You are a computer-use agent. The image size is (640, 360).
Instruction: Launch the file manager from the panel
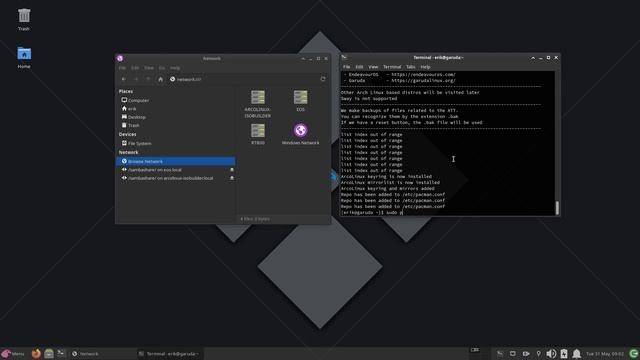pyautogui.click(x=49, y=353)
